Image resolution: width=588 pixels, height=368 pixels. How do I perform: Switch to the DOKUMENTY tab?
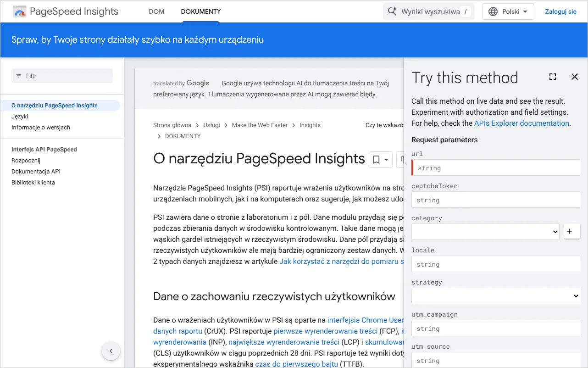click(x=201, y=11)
